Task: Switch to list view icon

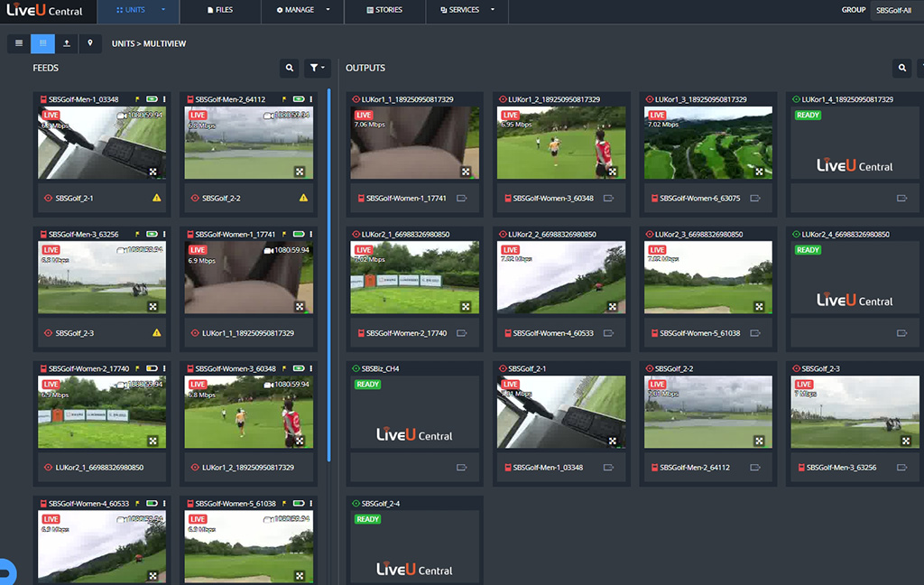Action: coord(19,43)
